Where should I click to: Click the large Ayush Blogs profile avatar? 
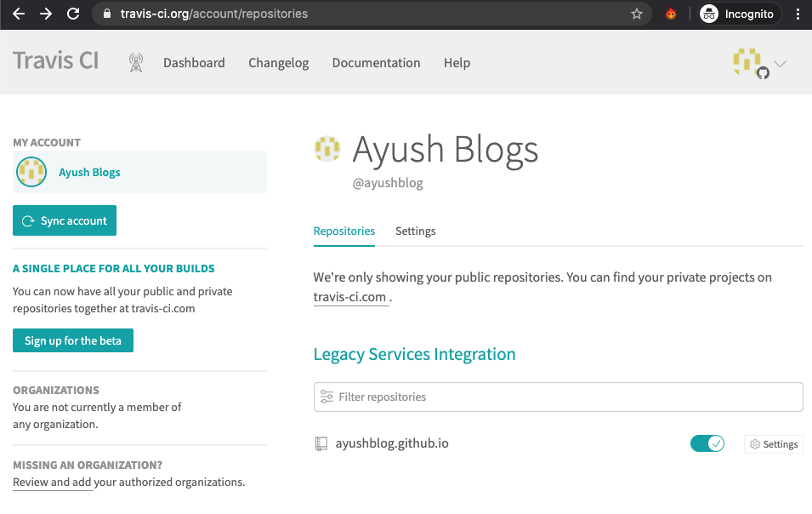point(327,149)
